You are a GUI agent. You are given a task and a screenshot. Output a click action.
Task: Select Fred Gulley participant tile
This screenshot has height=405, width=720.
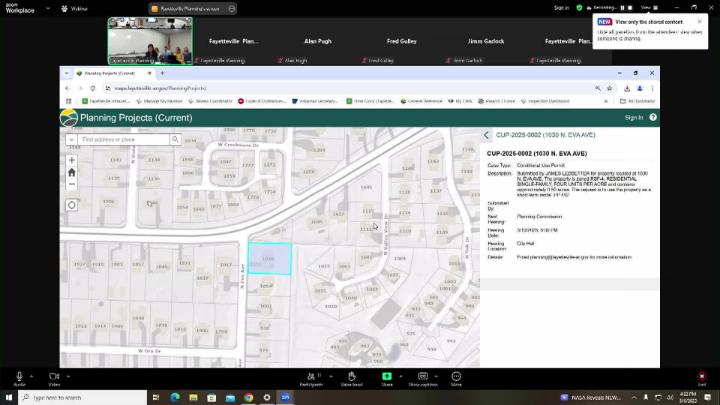(x=401, y=41)
